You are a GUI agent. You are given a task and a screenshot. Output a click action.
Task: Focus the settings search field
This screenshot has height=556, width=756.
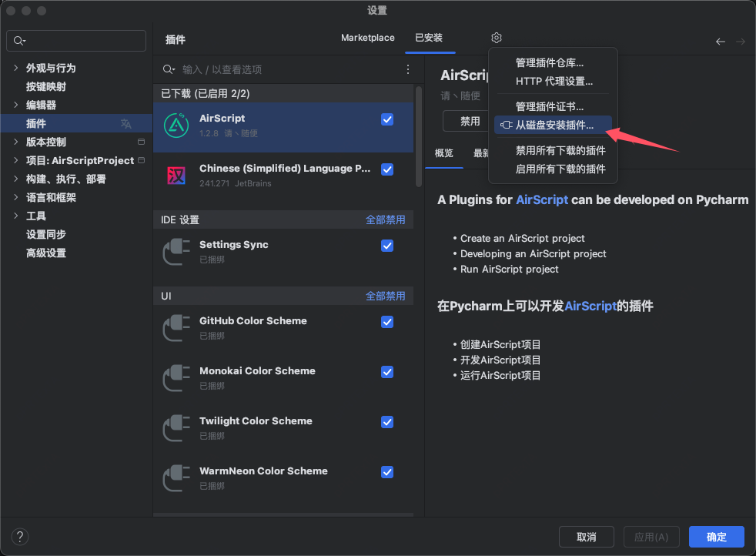click(x=76, y=41)
